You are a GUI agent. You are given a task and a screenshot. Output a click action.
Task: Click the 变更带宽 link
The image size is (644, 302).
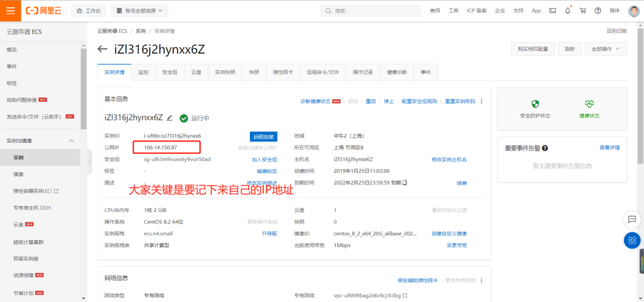click(457, 245)
